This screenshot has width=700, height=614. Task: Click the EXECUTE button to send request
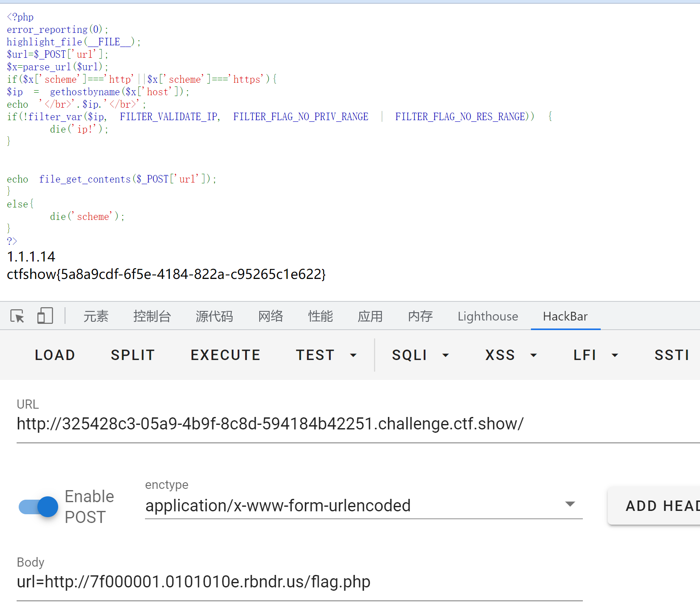tap(226, 355)
